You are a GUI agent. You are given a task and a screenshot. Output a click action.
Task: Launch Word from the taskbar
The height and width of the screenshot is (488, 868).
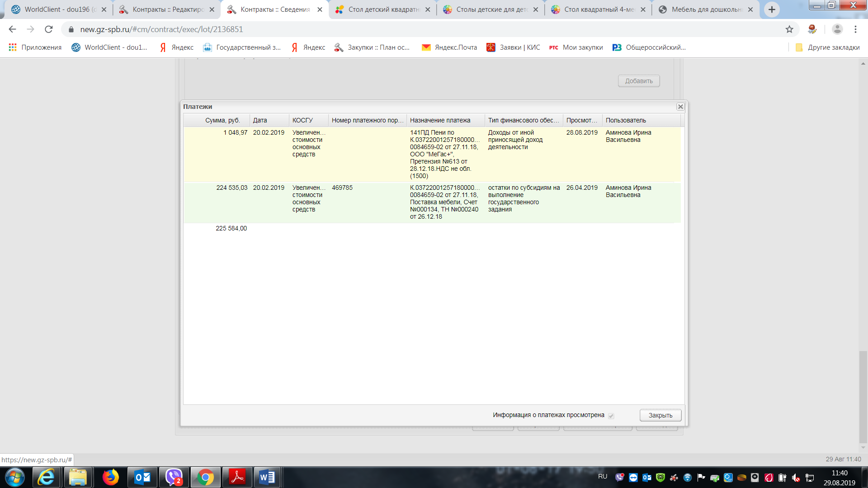click(267, 477)
